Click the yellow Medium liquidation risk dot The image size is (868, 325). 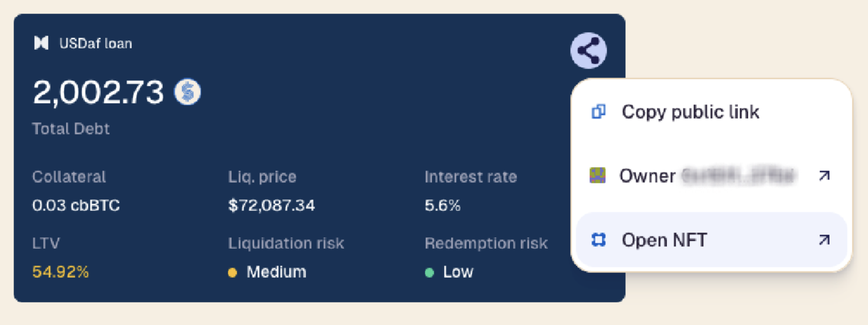232,273
